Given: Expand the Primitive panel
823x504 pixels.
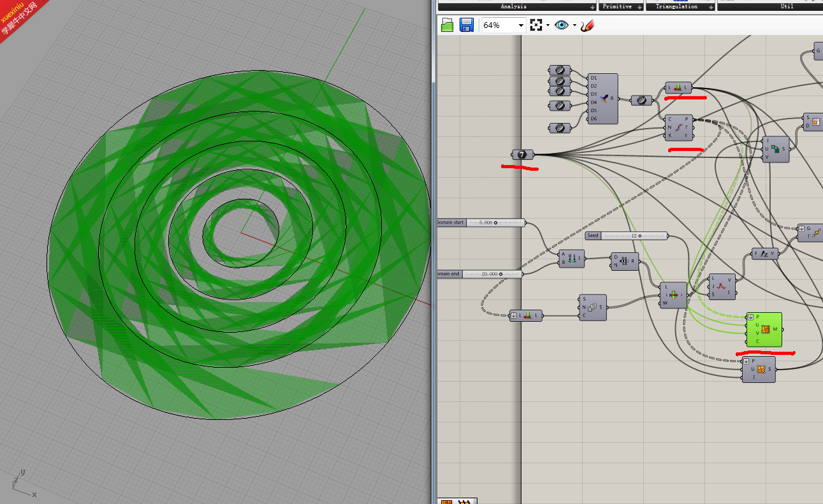Looking at the screenshot, I should click(x=639, y=7).
